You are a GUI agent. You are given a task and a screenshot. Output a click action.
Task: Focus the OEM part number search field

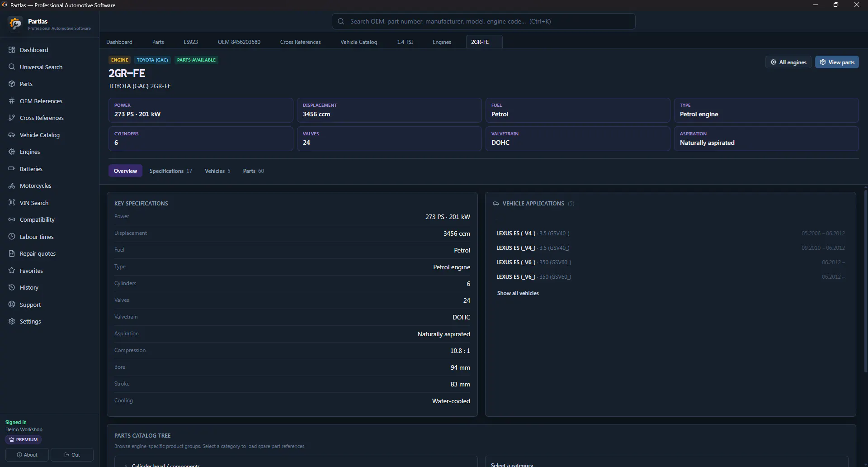(x=483, y=21)
